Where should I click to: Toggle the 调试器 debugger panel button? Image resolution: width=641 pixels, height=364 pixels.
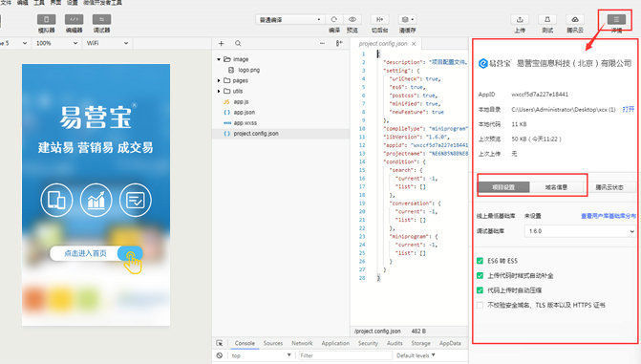click(101, 20)
